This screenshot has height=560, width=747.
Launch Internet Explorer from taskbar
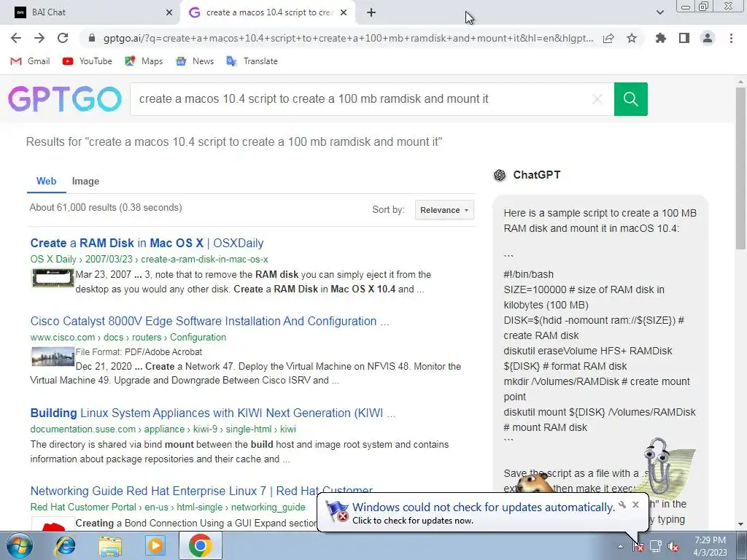point(65,545)
